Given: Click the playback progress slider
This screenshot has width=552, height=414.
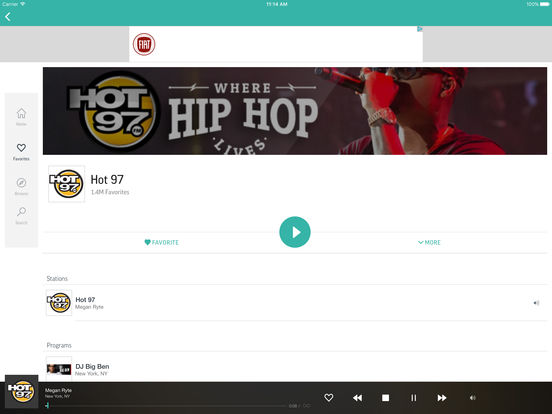Looking at the screenshot, I should point(166,406).
